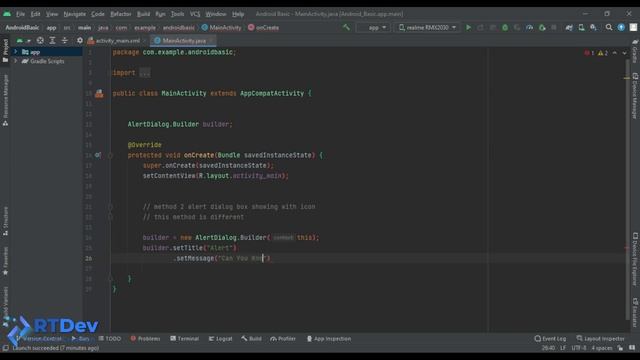The image size is (640, 360).
Task: Toggle the Project tool window stripe button
Action: [x=5, y=51]
